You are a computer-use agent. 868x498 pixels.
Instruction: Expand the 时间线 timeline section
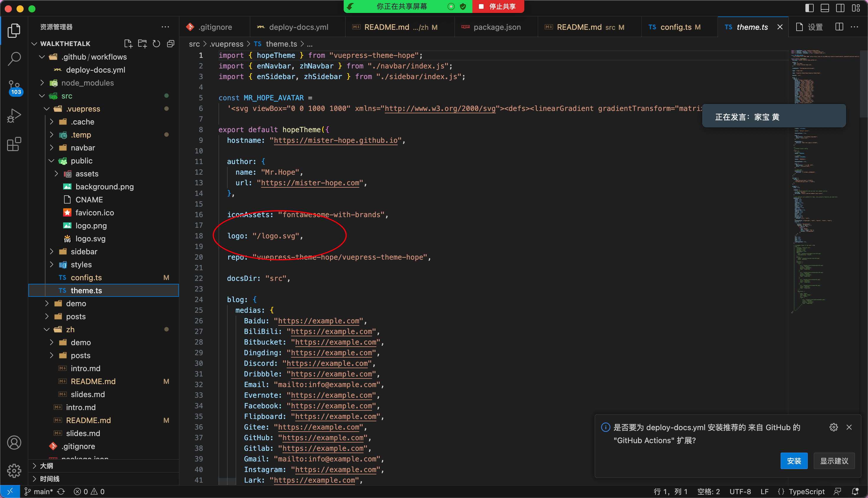pyautogui.click(x=103, y=479)
